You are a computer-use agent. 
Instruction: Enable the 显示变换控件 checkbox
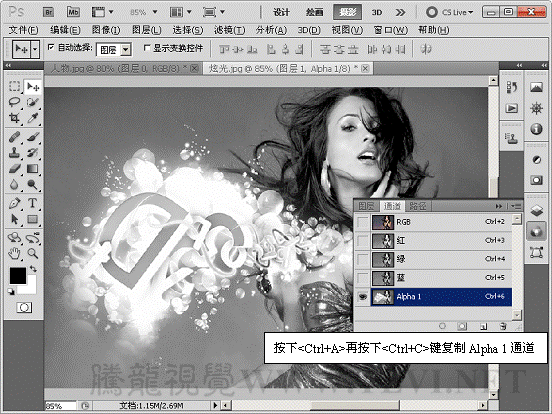coord(147,48)
